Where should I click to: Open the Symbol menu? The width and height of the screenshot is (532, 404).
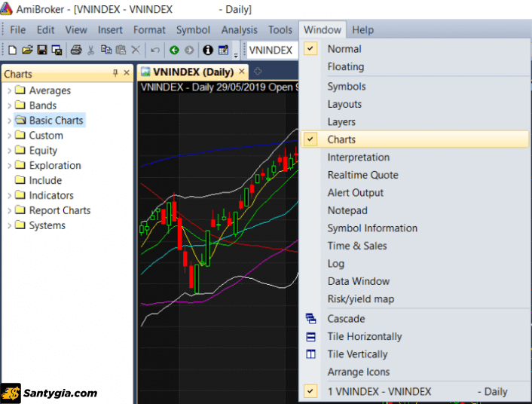click(x=193, y=30)
